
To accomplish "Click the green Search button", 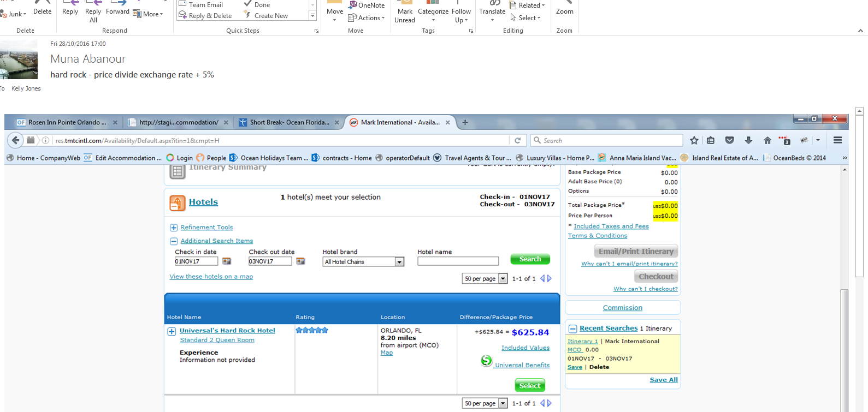I will 530,259.
